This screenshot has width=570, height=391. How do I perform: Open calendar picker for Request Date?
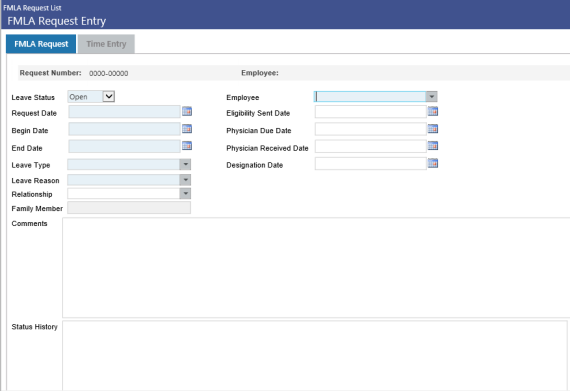tap(187, 111)
